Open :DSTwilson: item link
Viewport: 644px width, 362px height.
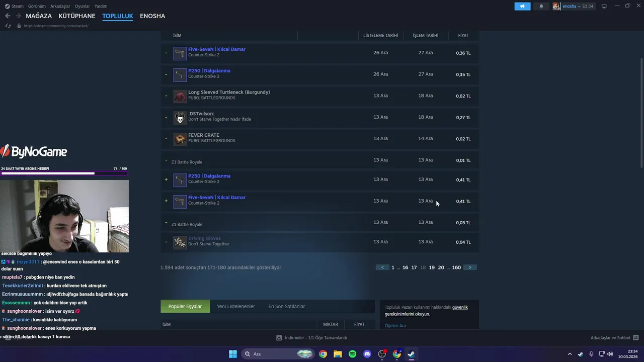(201, 114)
